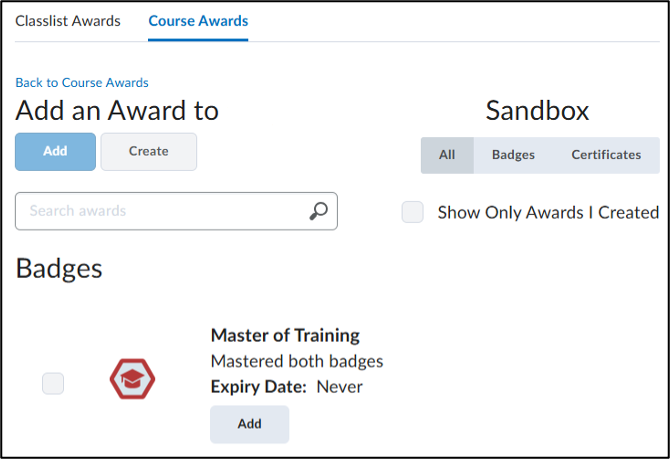Click the Mastered both badges description
Image resolution: width=670 pixels, height=460 pixels.
tap(297, 361)
